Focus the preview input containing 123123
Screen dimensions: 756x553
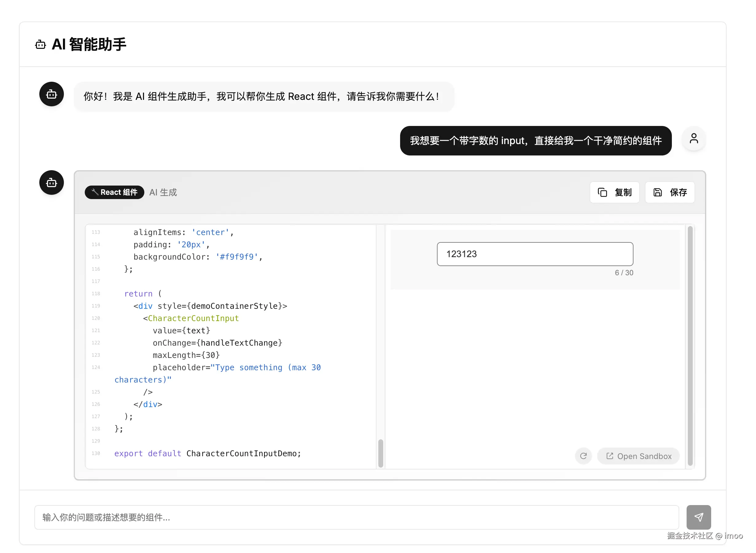pyautogui.click(x=535, y=254)
